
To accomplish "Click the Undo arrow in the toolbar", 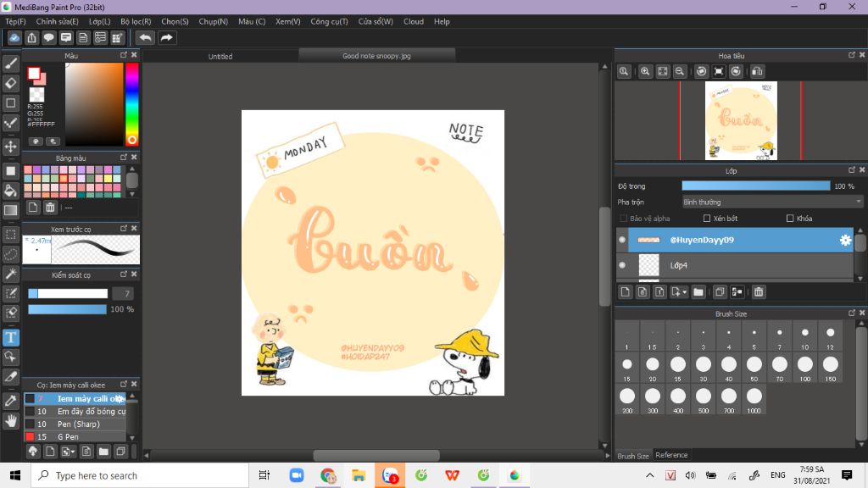I will 145,37.
